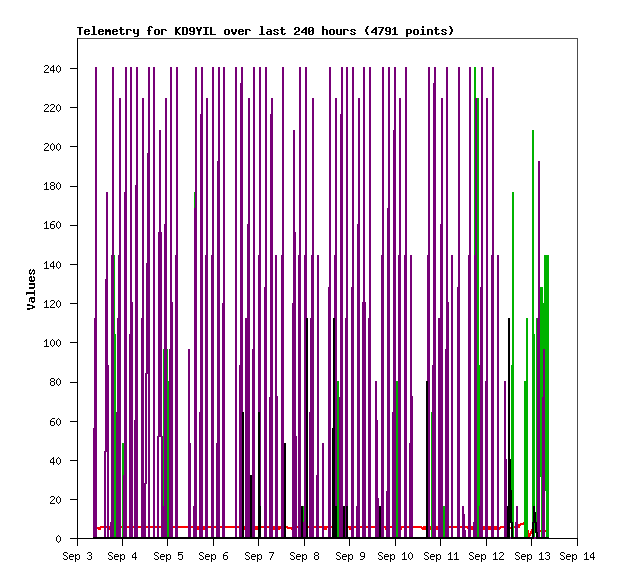Click the y-axis value 100

(x=52, y=343)
